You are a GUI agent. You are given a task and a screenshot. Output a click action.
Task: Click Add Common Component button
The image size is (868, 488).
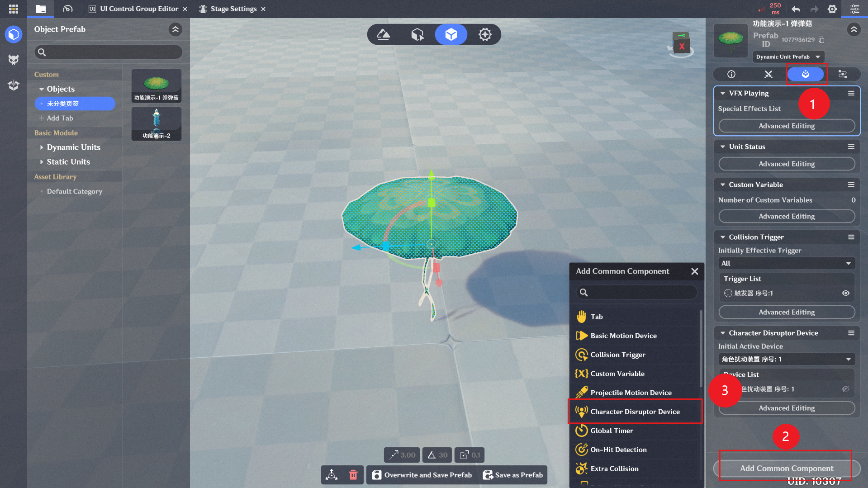787,469
